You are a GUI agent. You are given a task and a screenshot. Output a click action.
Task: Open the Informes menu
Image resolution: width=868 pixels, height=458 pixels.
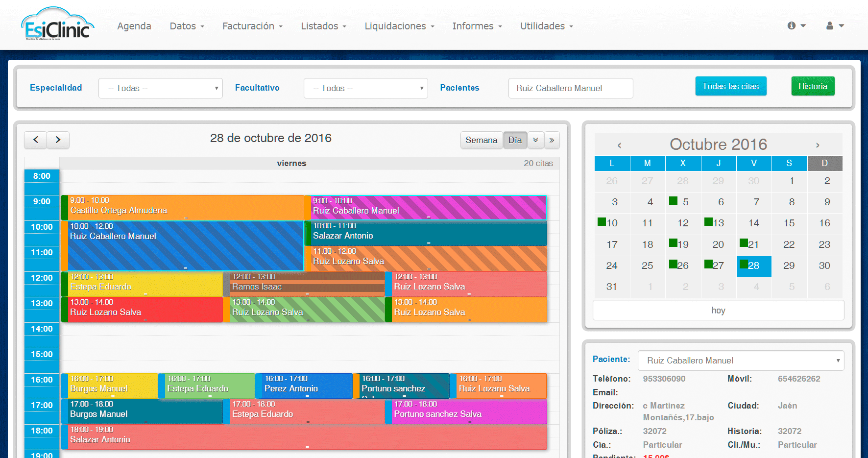[x=477, y=26]
